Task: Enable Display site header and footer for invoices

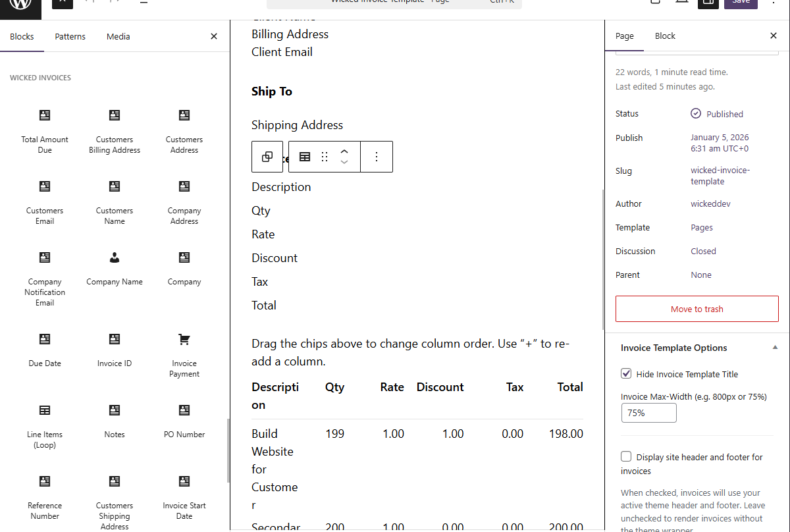Action: 625,456
